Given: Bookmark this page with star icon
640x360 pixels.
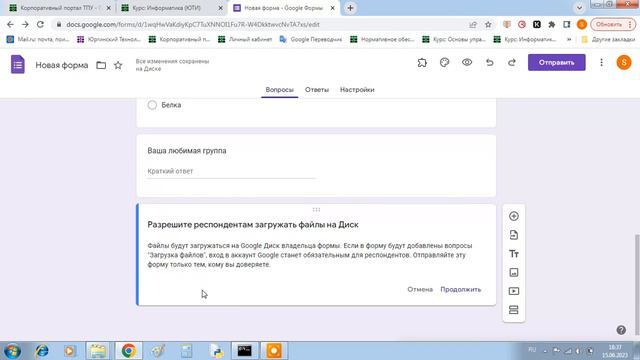Looking at the screenshot, I should (x=488, y=24).
